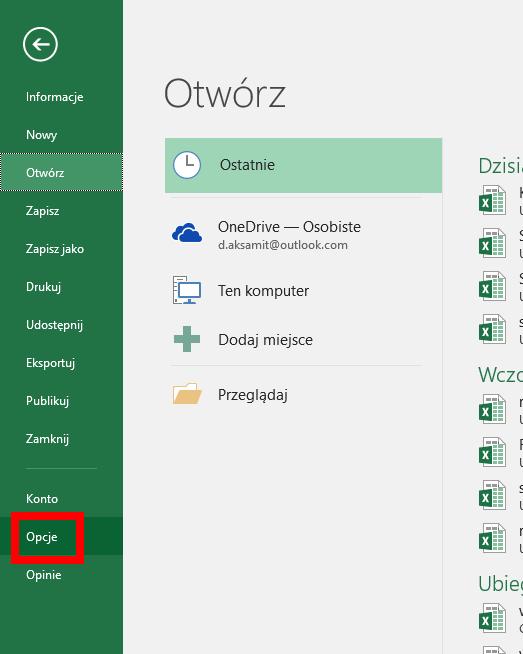Click the Otwórz page heading
523x654 pixels.
click(x=225, y=93)
